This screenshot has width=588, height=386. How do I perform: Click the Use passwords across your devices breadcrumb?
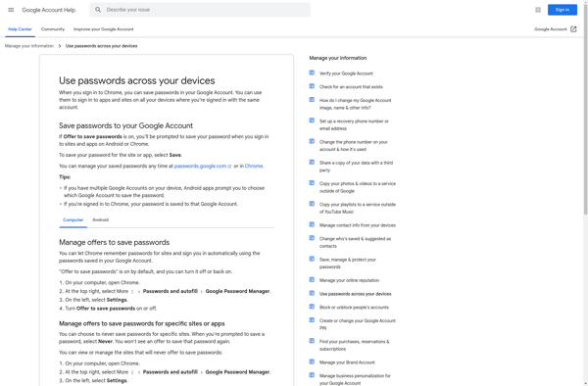101,46
